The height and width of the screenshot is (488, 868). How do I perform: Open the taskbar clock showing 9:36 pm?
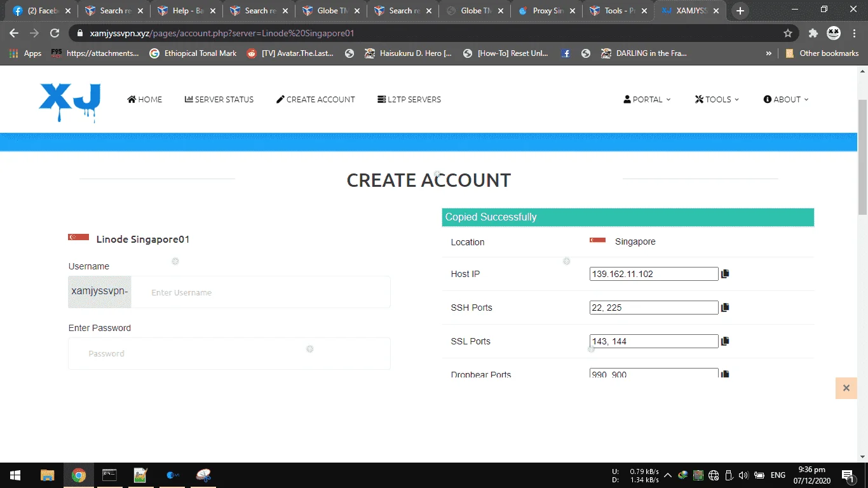click(811, 475)
